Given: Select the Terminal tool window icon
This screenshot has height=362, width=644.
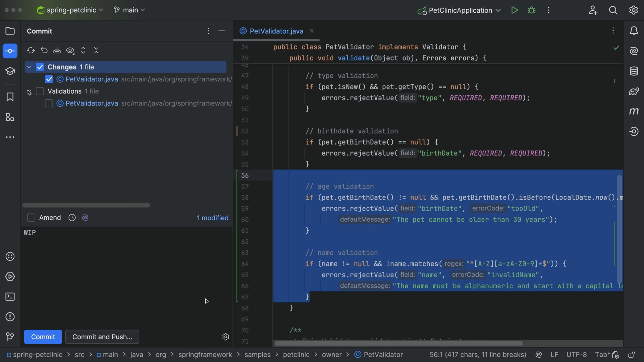Looking at the screenshot, I should click(10, 296).
